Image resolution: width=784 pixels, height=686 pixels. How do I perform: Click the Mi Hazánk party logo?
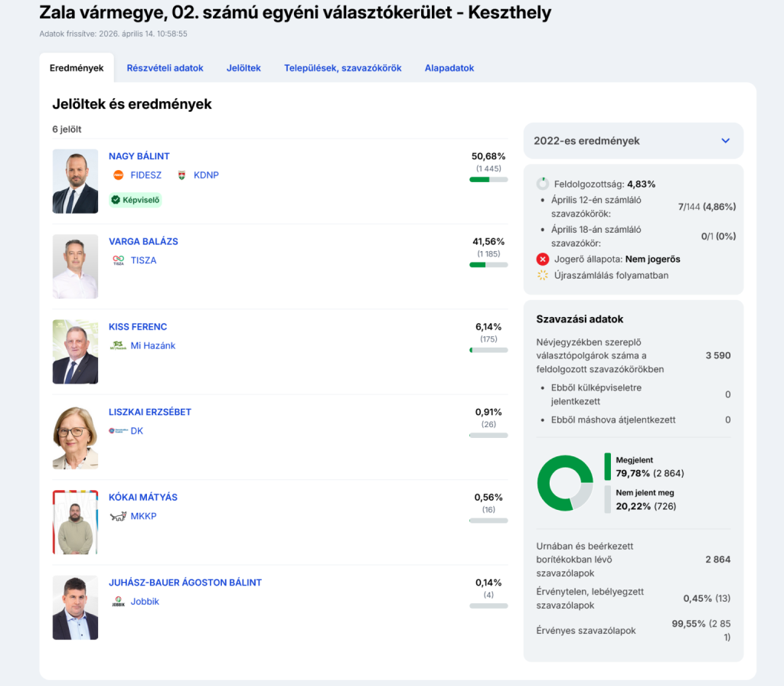point(118,345)
